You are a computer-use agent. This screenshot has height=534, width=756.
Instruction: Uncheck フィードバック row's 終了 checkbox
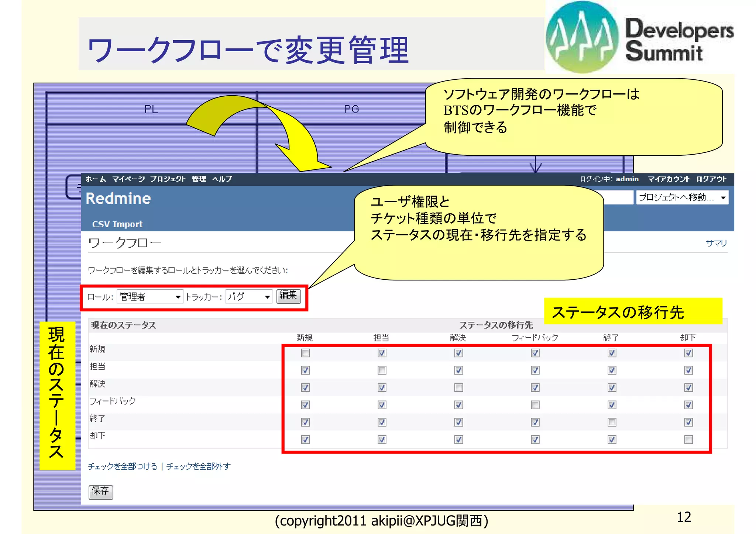[612, 405]
